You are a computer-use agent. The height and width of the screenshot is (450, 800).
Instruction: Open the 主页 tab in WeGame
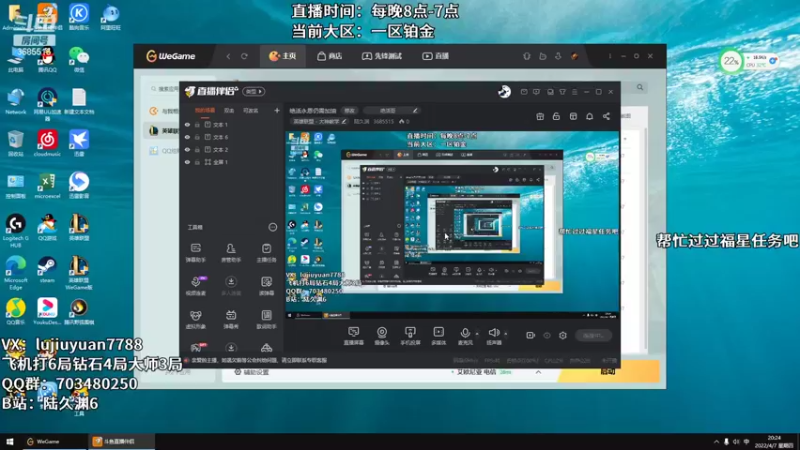point(283,56)
